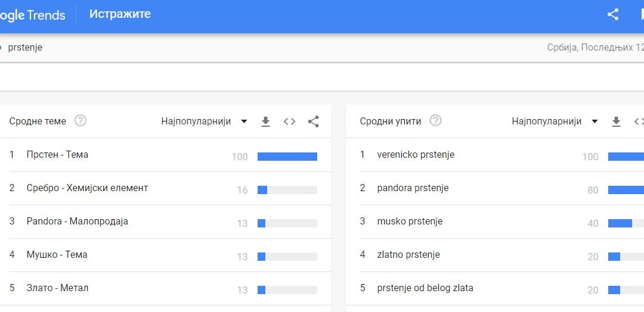The width and height of the screenshot is (644, 312).
Task: Download the Сродне теме data as CSV
Action: tap(266, 121)
